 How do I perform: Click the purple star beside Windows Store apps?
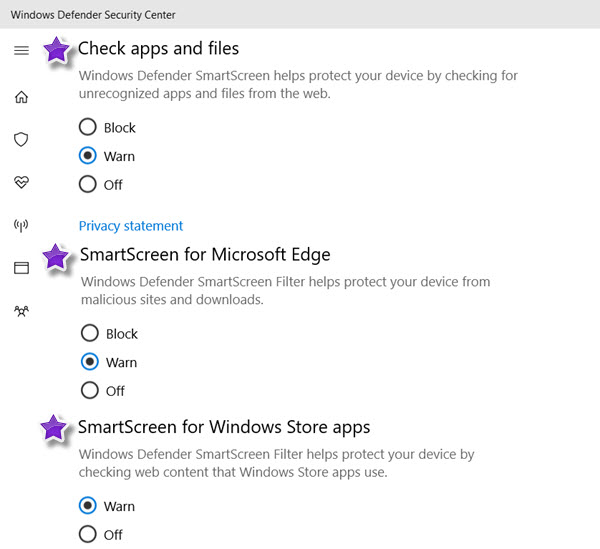click(54, 428)
